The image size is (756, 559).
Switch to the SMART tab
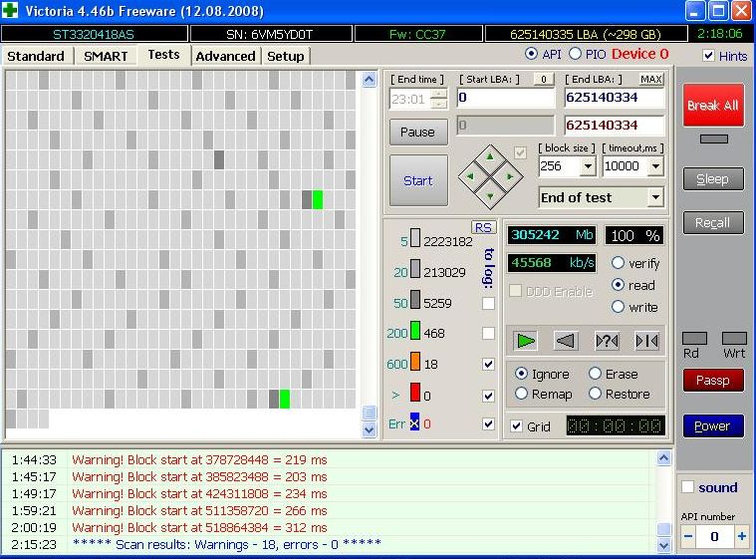coord(106,57)
